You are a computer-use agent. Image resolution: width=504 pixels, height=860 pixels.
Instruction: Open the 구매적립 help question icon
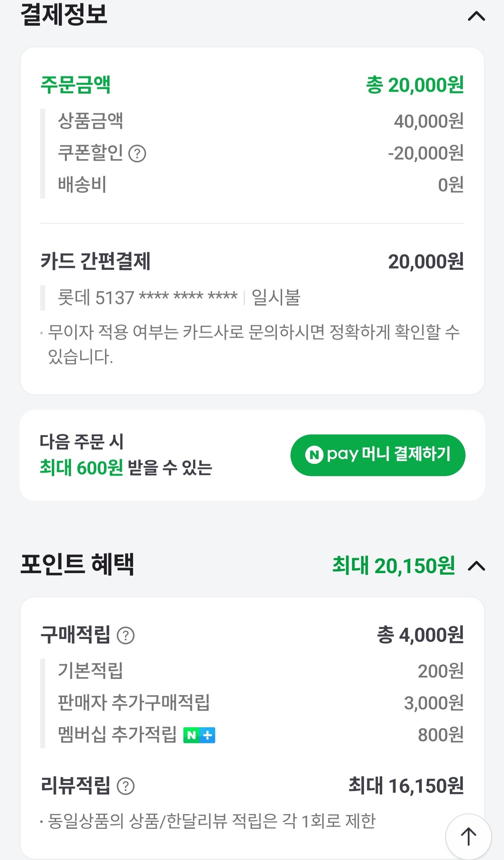pyautogui.click(x=126, y=635)
